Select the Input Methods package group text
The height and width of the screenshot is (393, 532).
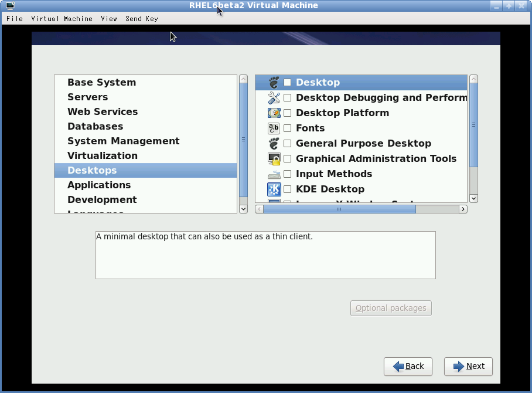tap(334, 174)
